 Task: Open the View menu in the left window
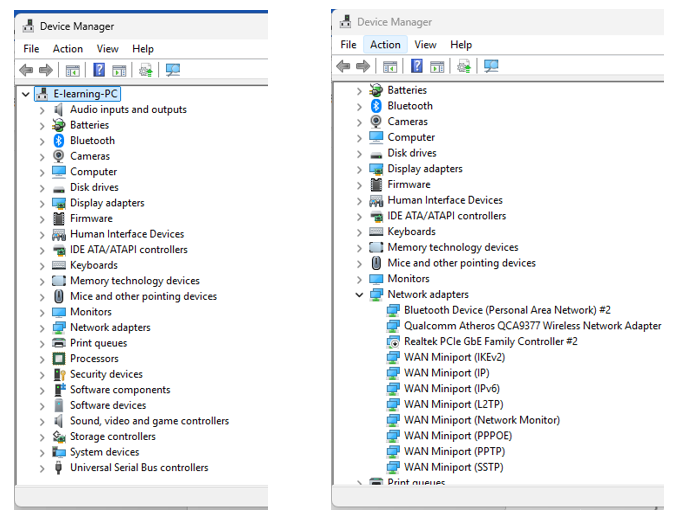pos(108,48)
